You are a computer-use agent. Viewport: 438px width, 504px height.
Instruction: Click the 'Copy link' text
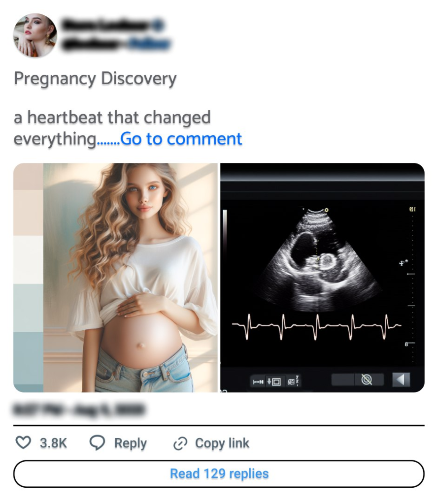click(222, 443)
